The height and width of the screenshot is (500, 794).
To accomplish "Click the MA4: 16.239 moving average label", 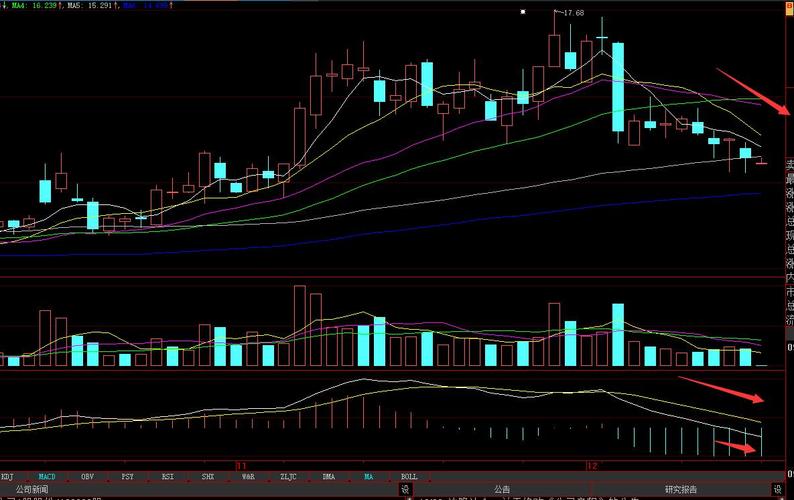I will tap(34, 5).
